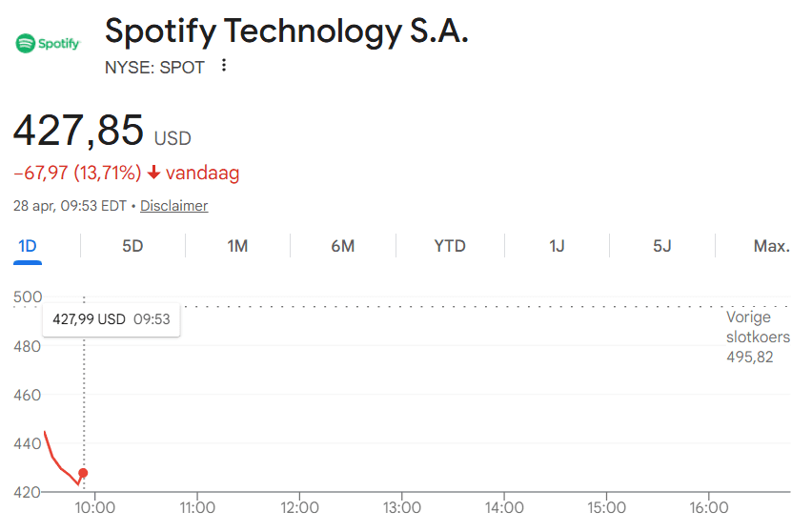This screenshot has width=812, height=532.
Task: Click the red down arrow icon
Action: 154,173
